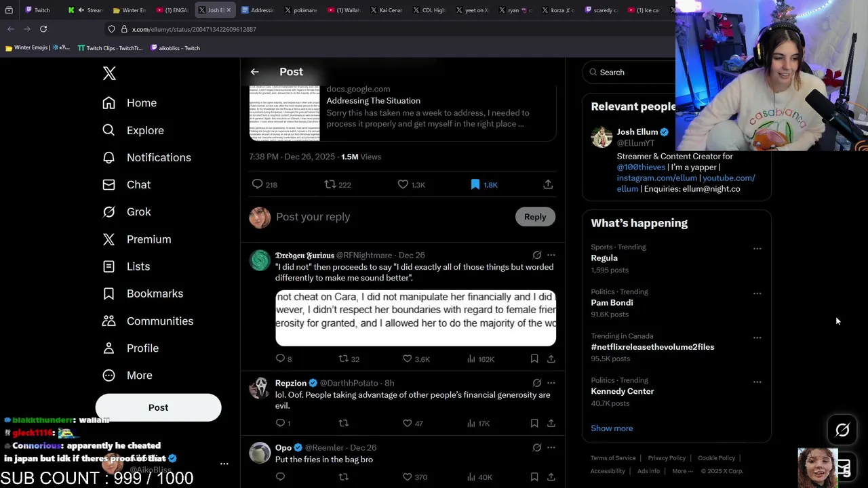Click the grey Reply button
The height and width of the screenshot is (488, 868).
tap(535, 217)
